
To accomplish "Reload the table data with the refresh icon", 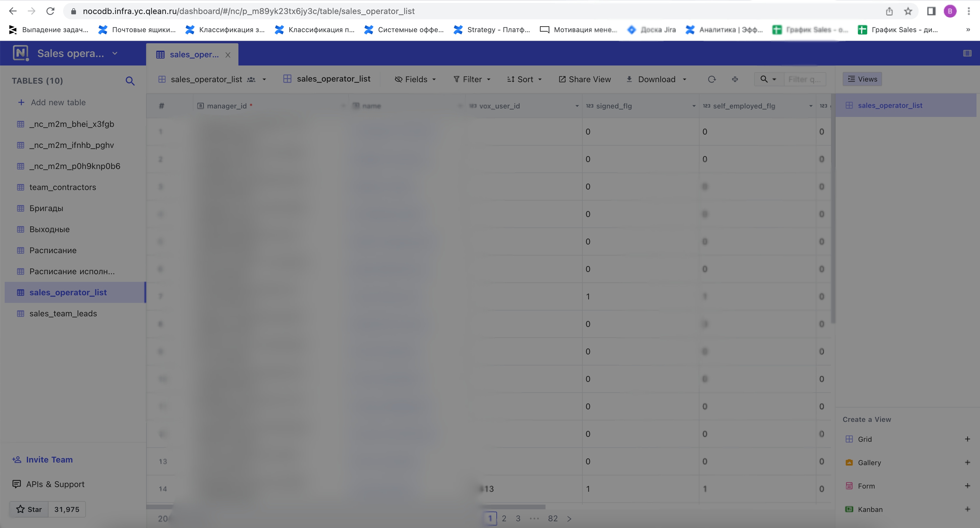I will coord(712,79).
